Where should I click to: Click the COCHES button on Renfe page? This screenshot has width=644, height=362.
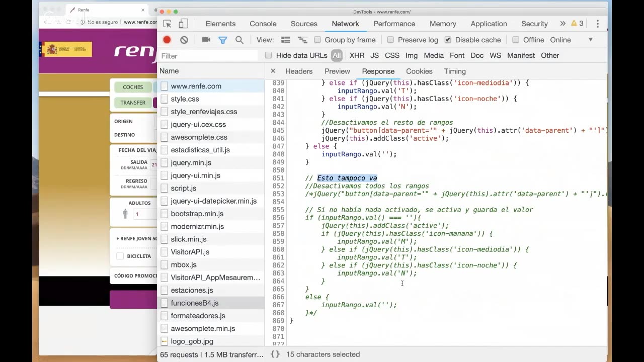133,87
